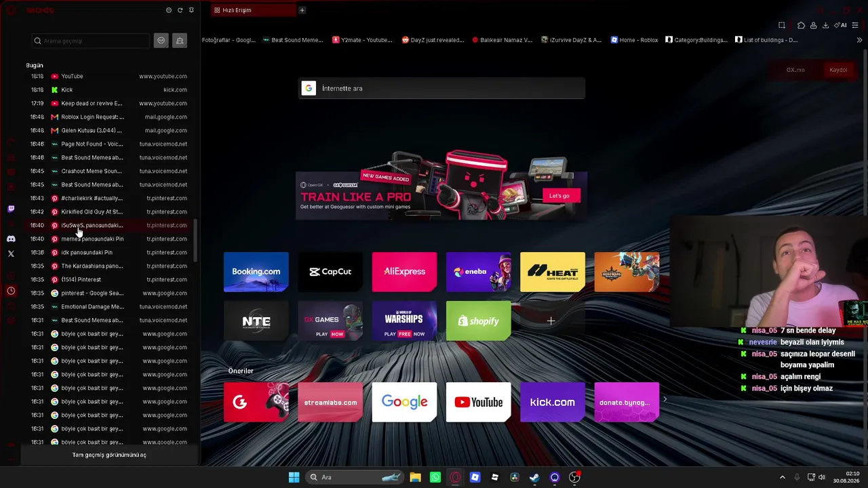Open the Fotoğraflar - Google bookmark

pos(229,40)
